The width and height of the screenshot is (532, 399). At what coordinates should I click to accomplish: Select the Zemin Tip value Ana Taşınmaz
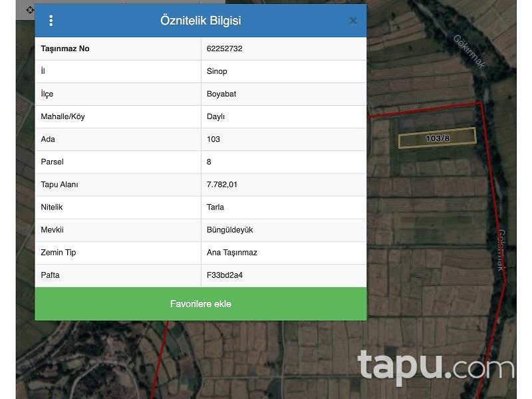(x=231, y=252)
